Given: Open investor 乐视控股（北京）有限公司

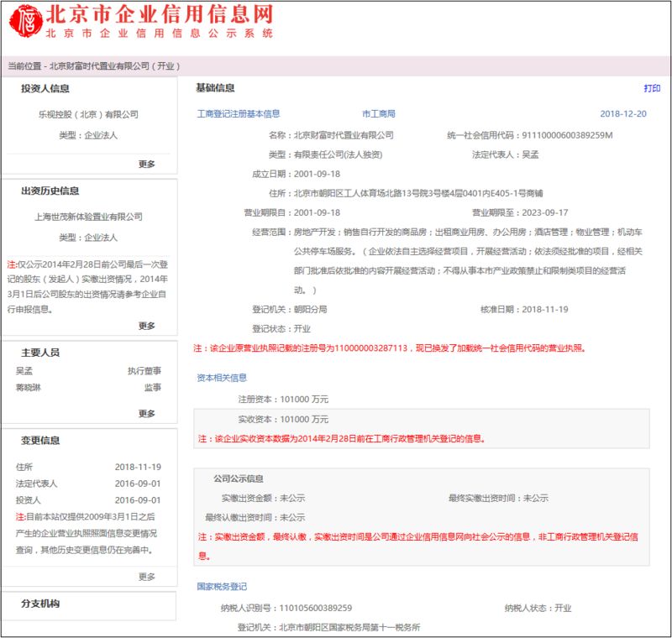Looking at the screenshot, I should tap(88, 114).
